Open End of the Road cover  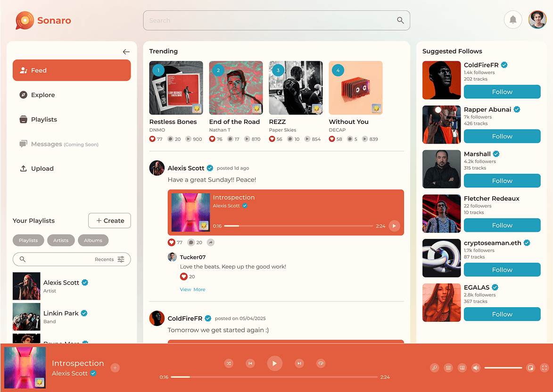[x=236, y=88]
